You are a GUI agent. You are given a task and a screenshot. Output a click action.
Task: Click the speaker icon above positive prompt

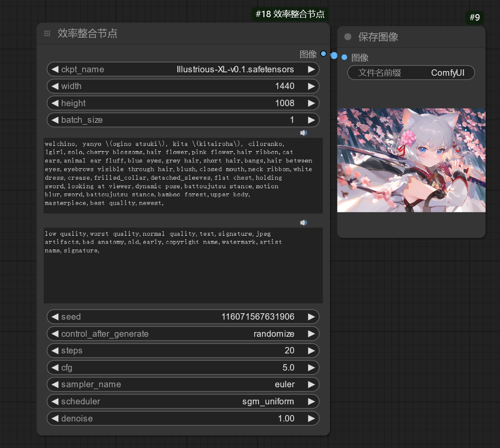(304, 133)
